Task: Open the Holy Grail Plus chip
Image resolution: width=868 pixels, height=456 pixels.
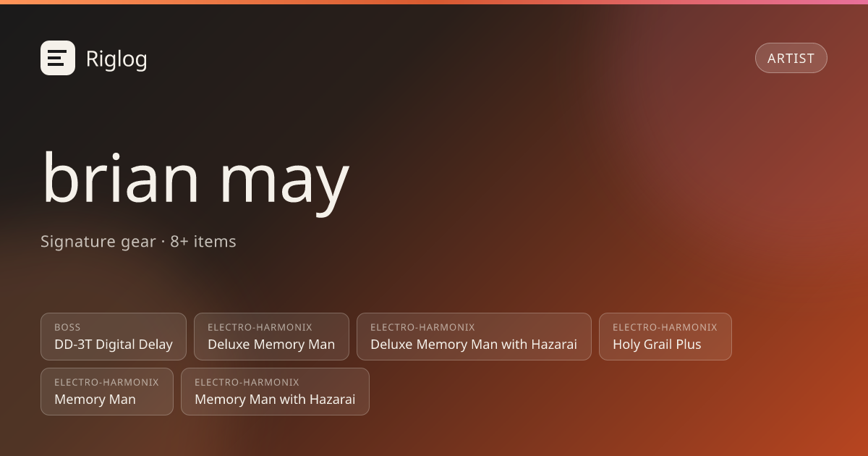Action: pyautogui.click(x=665, y=337)
